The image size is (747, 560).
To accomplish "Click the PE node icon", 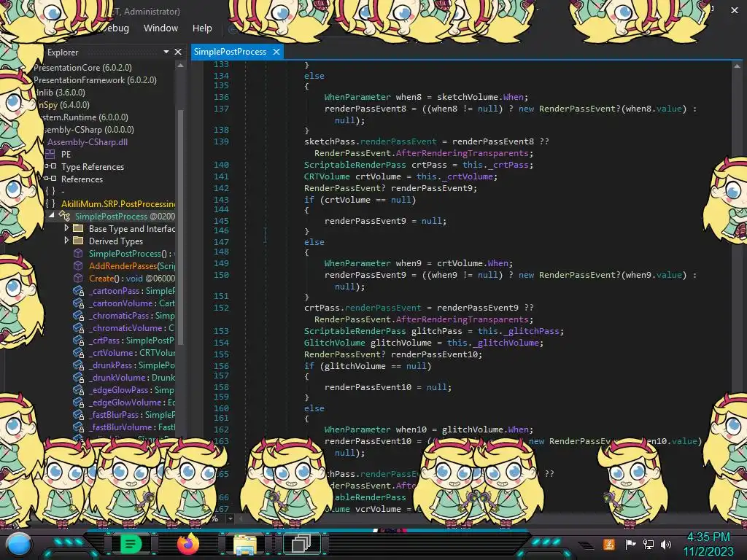I will coord(50,155).
